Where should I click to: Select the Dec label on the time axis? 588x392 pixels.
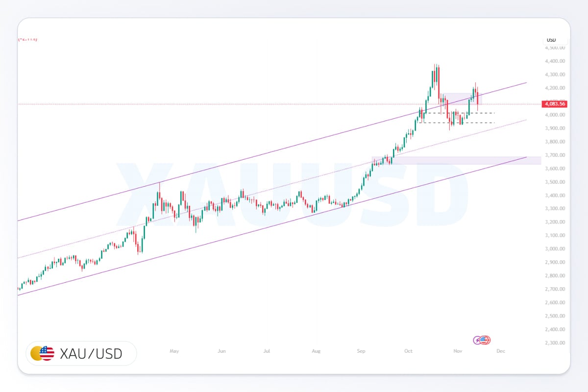(x=500, y=351)
